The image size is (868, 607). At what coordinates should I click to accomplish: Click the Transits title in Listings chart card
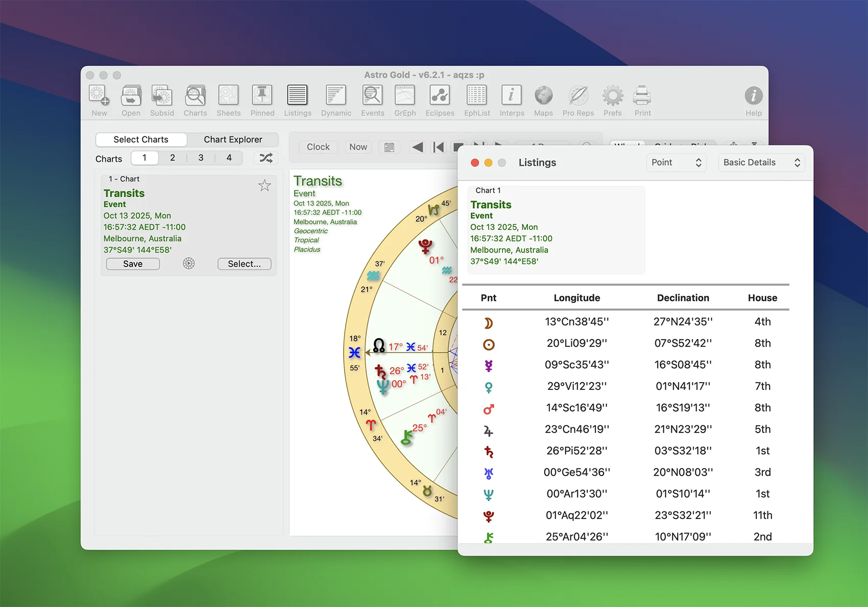491,205
